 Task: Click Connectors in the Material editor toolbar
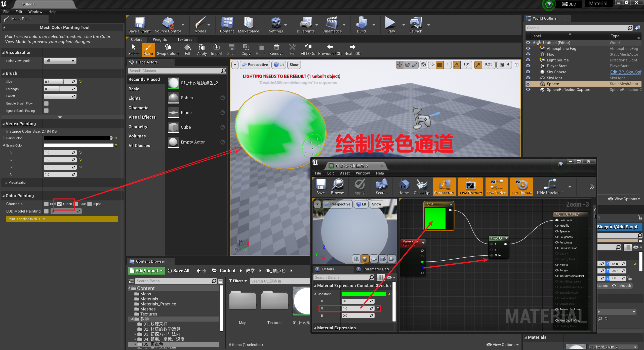click(444, 187)
